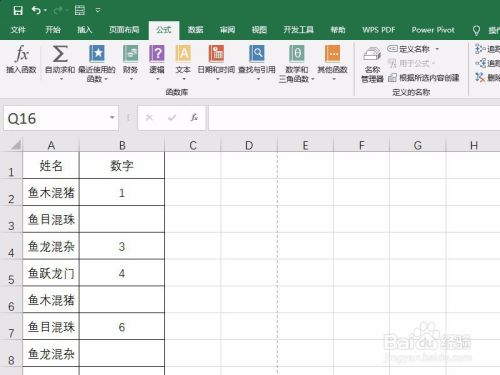Open the 文本 functions icon

point(183,54)
